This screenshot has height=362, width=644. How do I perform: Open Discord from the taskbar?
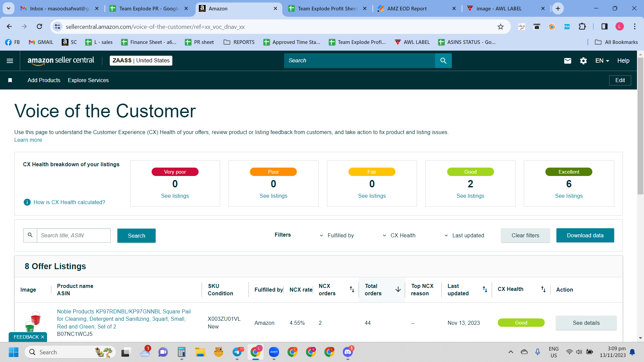348,352
